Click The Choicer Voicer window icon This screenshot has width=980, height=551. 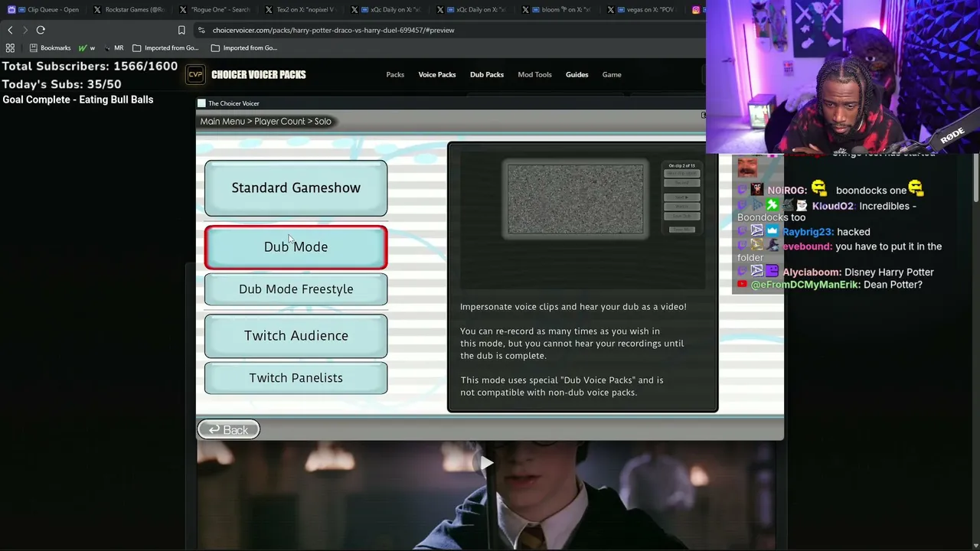pyautogui.click(x=201, y=103)
